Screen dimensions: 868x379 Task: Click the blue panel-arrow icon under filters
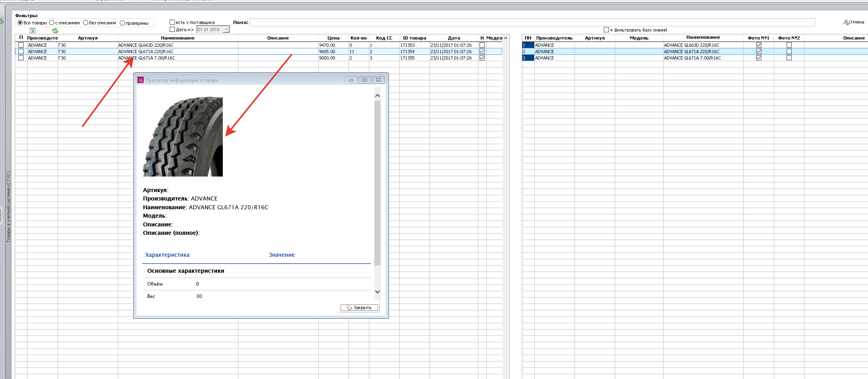click(x=33, y=31)
